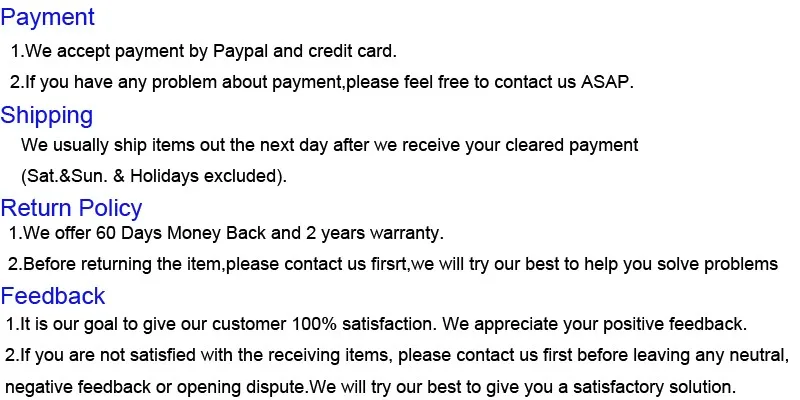Viewport: 800px width, 400px height.
Task: Click 'cleared payment' in shipping text
Action: pyautogui.click(x=572, y=145)
